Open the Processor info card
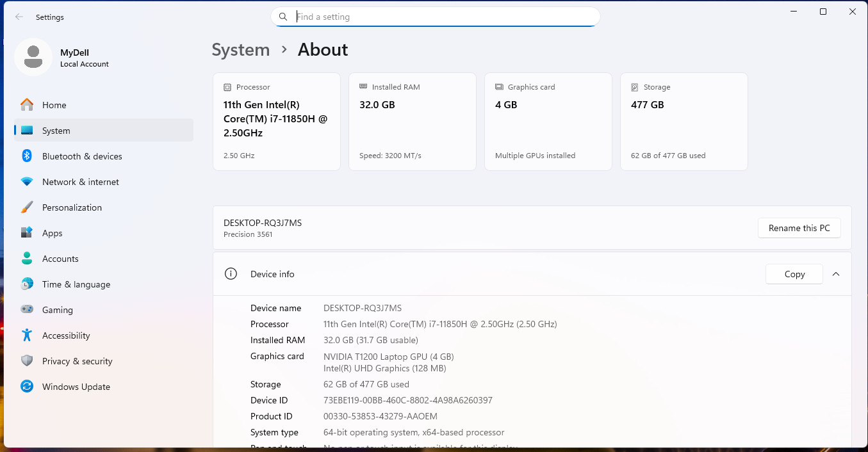Screen dimensions: 868x452 (x=277, y=122)
